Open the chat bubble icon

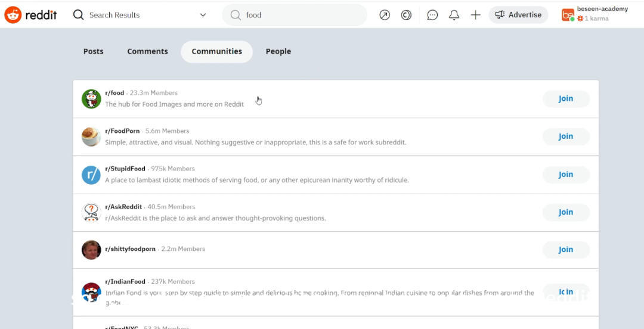(433, 15)
